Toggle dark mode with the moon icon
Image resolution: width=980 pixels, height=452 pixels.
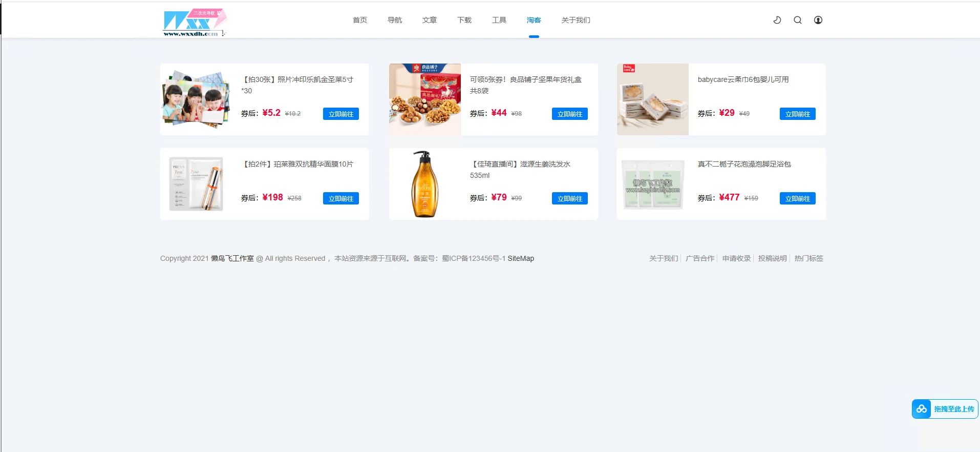tap(777, 20)
